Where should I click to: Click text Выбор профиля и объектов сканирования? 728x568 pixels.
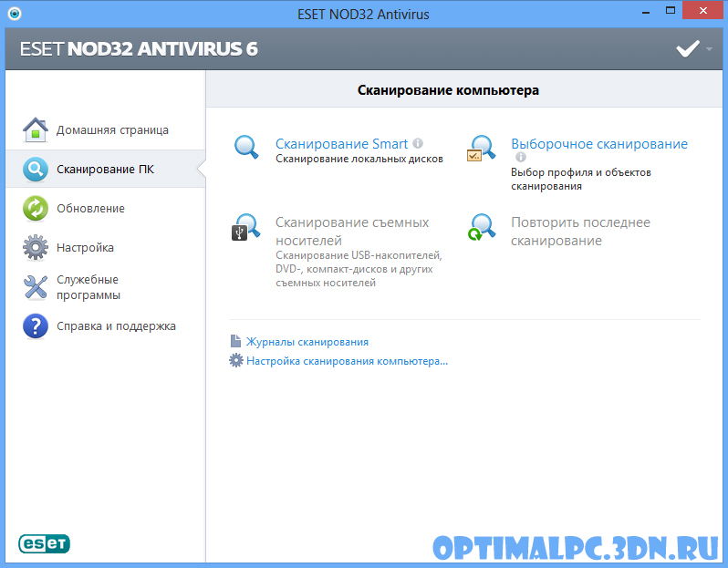(581, 179)
